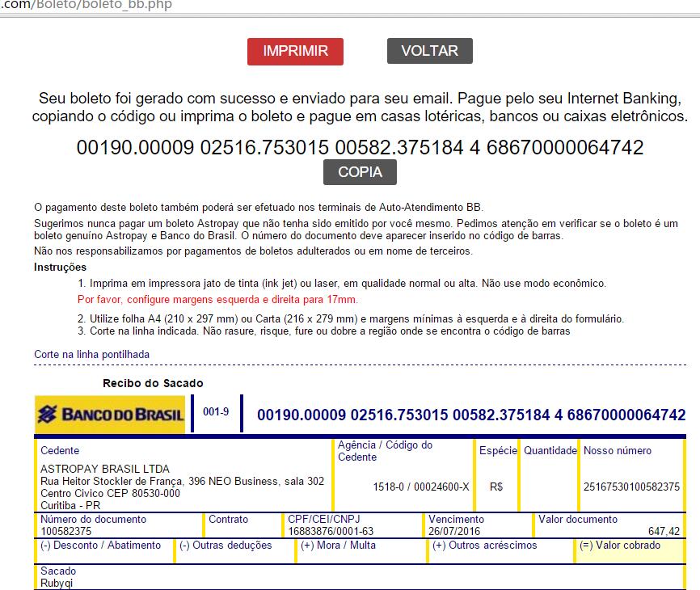Click the red IMPRIMIR button
This screenshot has width=700, height=590.
click(x=295, y=52)
